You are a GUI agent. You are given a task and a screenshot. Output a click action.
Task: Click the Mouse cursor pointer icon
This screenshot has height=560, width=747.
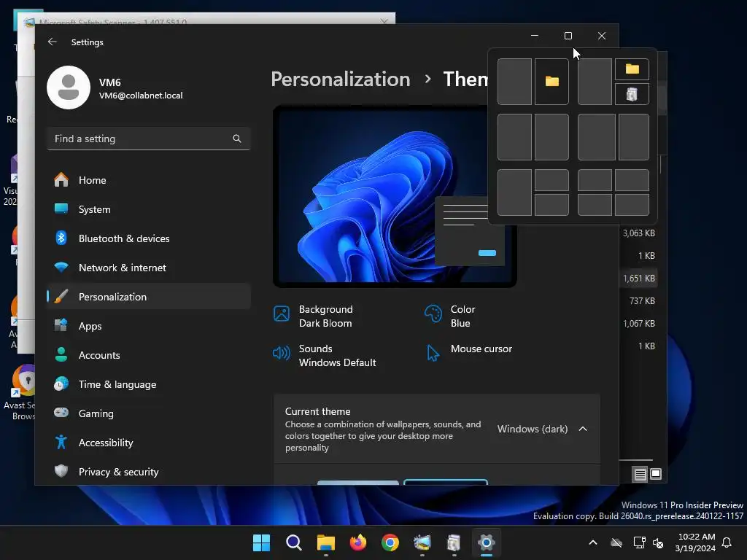pos(433,354)
